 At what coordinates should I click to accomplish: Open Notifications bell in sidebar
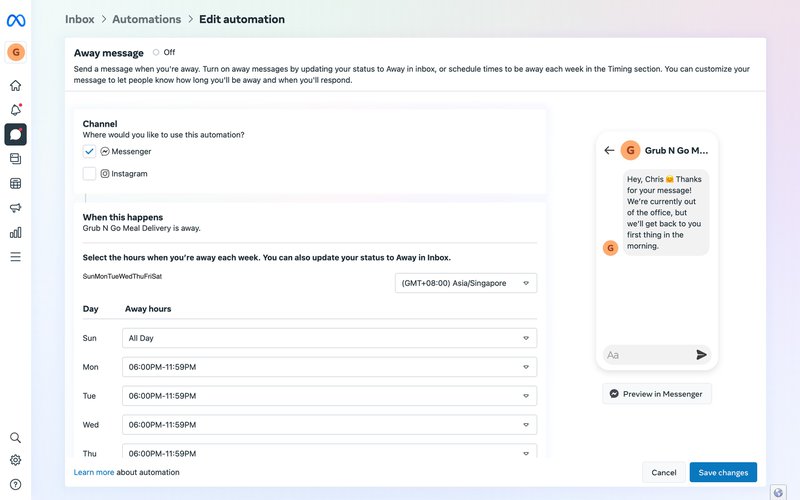click(15, 110)
